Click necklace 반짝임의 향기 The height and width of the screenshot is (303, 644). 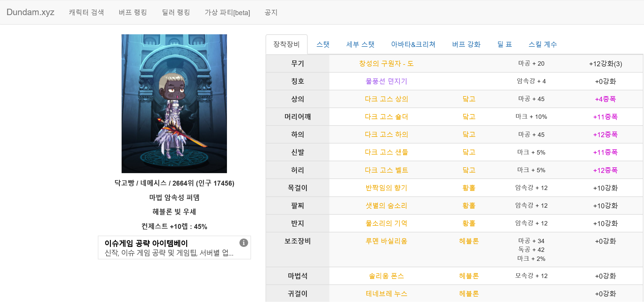tap(386, 188)
